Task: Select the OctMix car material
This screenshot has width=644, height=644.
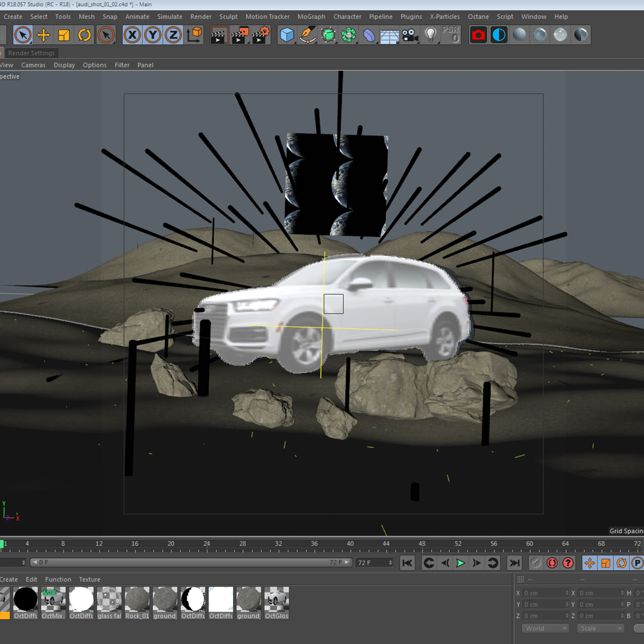Action: coord(53,603)
